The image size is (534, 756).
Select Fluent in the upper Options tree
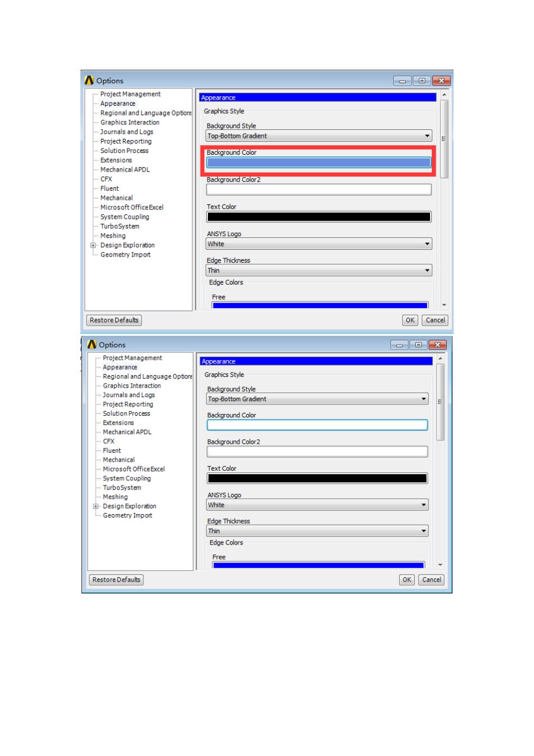tap(110, 188)
